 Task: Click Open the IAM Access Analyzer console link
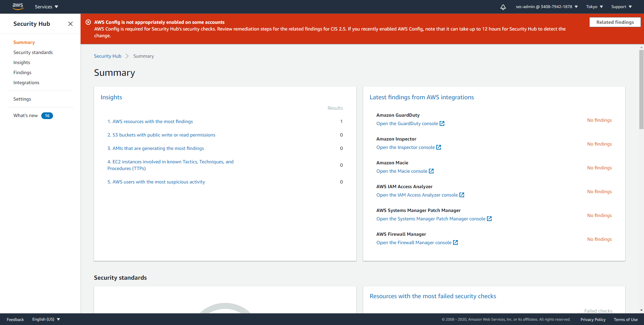[417, 195]
